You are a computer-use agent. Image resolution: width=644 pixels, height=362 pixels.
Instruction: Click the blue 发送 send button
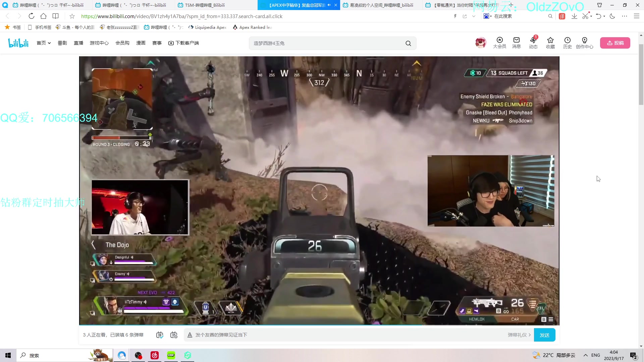544,335
